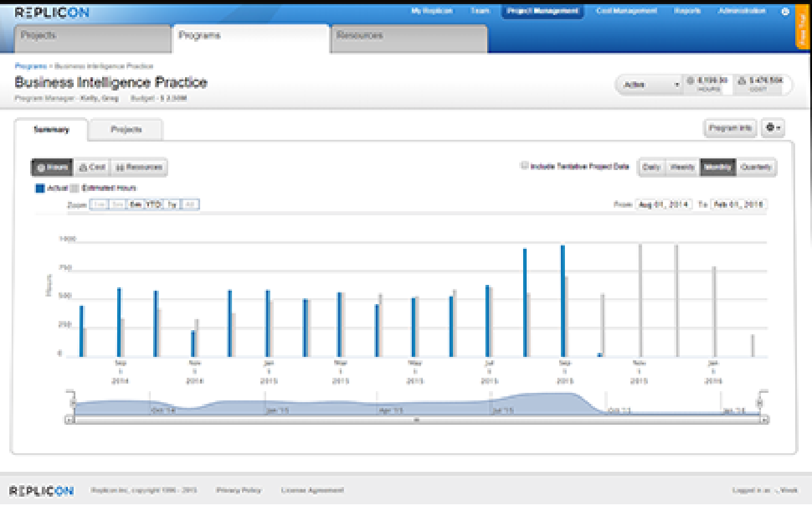Set chart interval to Quarterly
Screen dimensions: 812x506
coord(756,167)
